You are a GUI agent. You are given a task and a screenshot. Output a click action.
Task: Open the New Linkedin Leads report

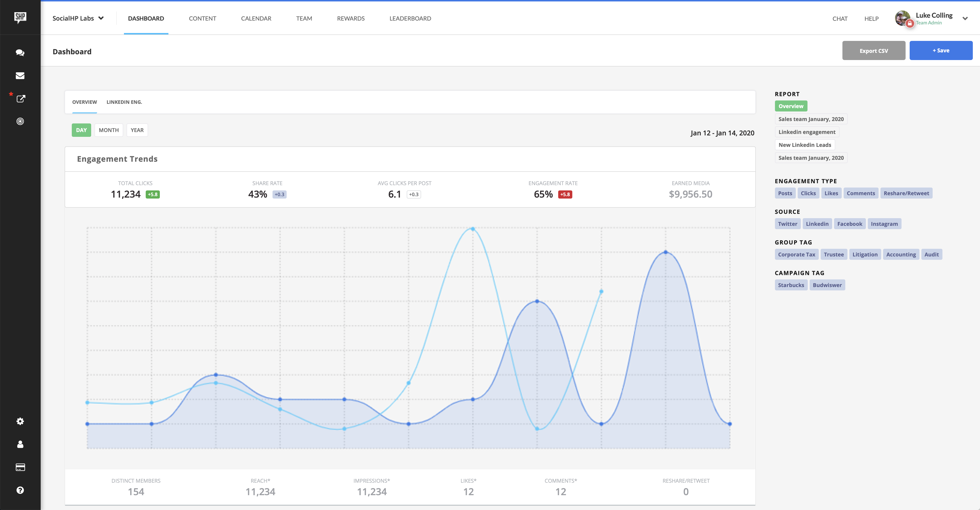coord(805,144)
